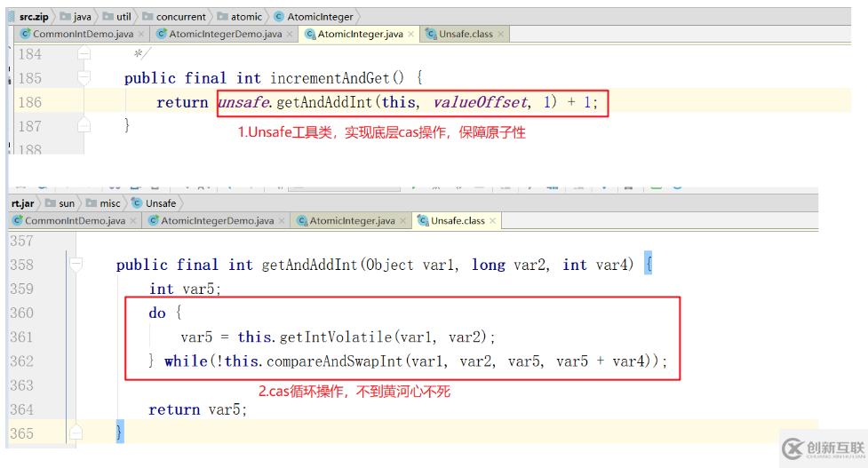The image size is (868, 468).
Task: Click the atomic folder breadcrumb
Action: tap(240, 17)
